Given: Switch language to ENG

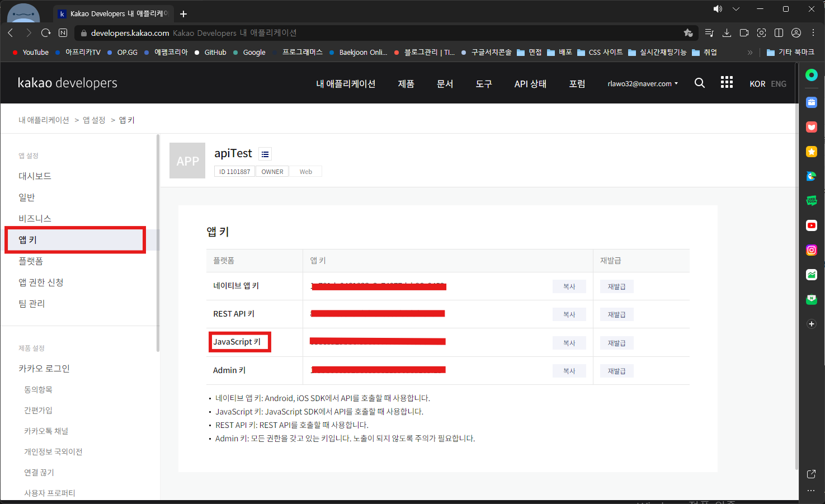Looking at the screenshot, I should coord(779,84).
